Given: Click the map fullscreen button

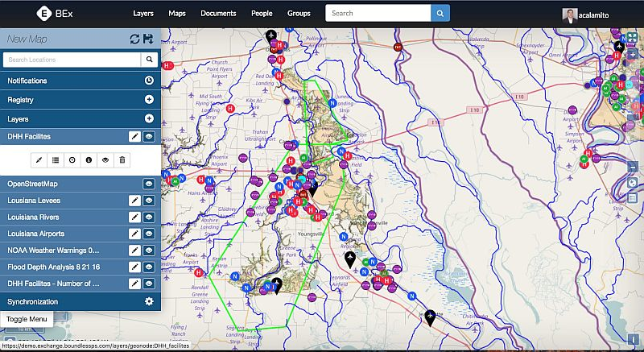Looking at the screenshot, I should (x=633, y=38).
